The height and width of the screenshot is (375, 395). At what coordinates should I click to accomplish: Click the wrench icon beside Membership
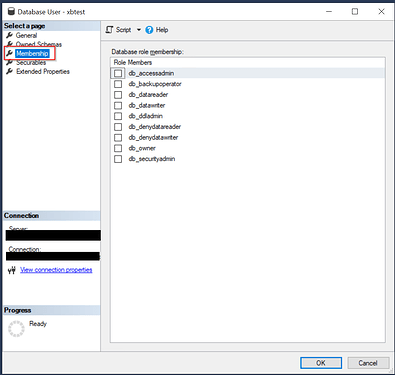pyautogui.click(x=10, y=53)
